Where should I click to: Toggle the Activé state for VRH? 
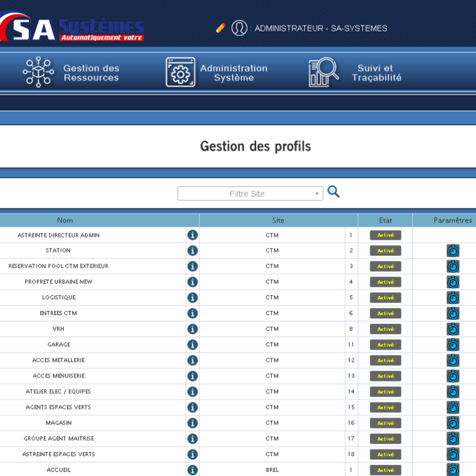[385, 329]
